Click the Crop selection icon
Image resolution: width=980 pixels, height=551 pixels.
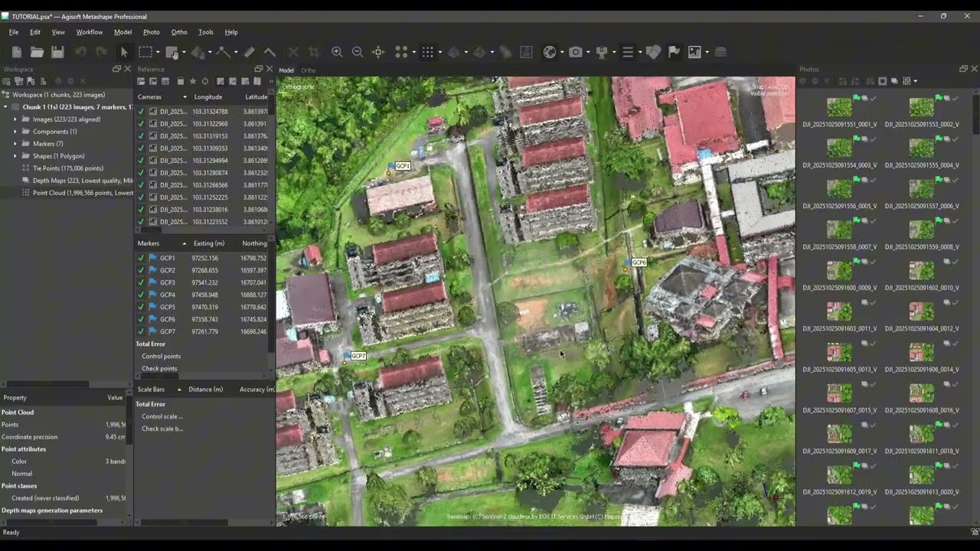(x=314, y=52)
